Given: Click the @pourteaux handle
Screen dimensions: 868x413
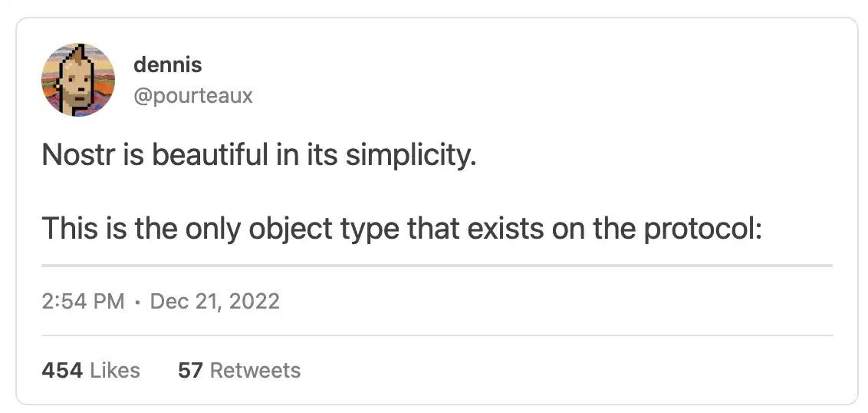Looking at the screenshot, I should [192, 96].
